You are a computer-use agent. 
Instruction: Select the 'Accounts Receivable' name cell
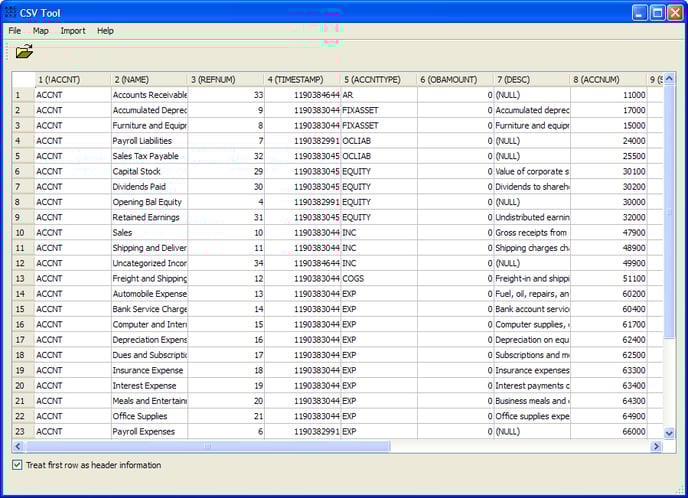[149, 95]
